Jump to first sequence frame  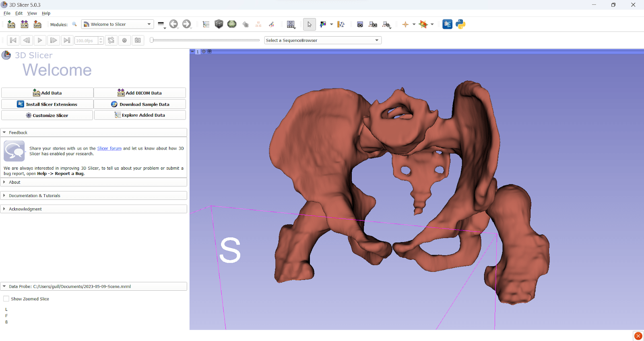coord(13,40)
